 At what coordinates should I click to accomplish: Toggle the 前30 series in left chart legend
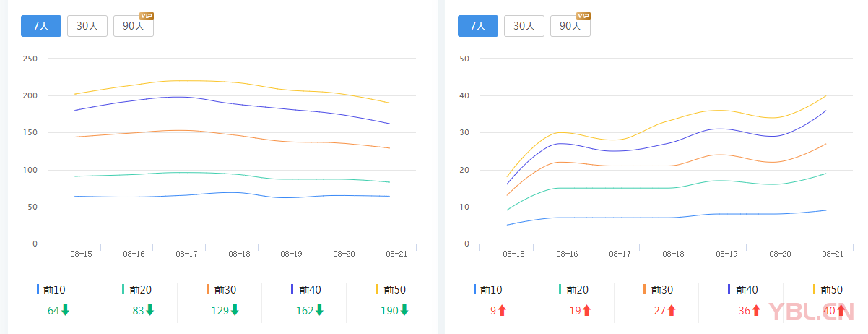(222, 290)
